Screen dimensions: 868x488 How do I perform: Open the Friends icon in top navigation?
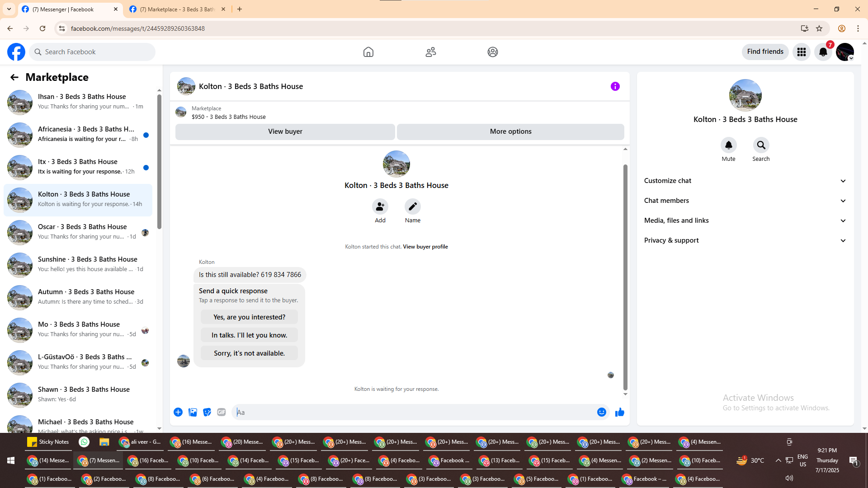tap(431, 52)
